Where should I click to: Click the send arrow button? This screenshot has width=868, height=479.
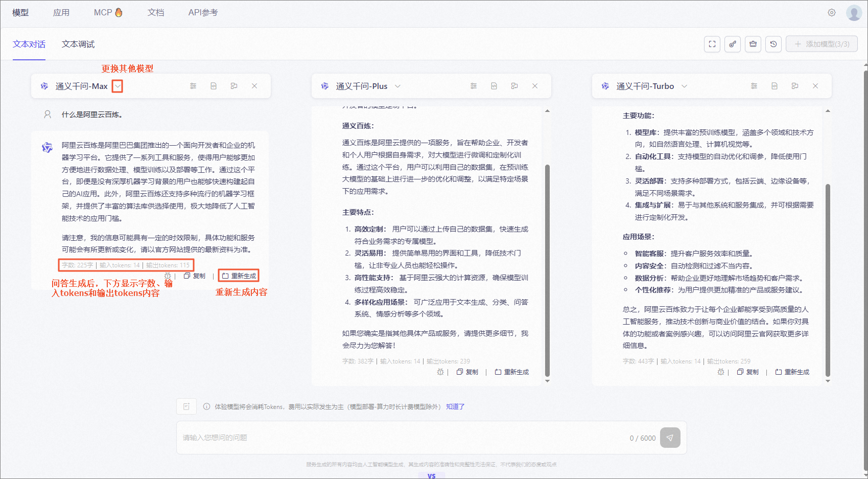point(670,438)
